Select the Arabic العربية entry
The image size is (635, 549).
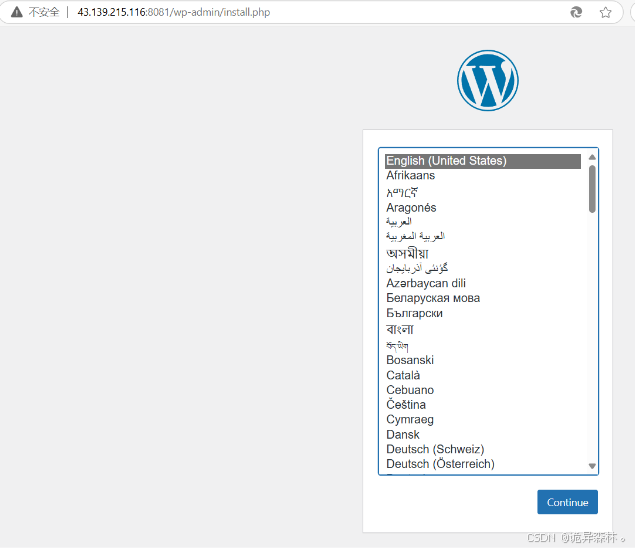[483, 221]
